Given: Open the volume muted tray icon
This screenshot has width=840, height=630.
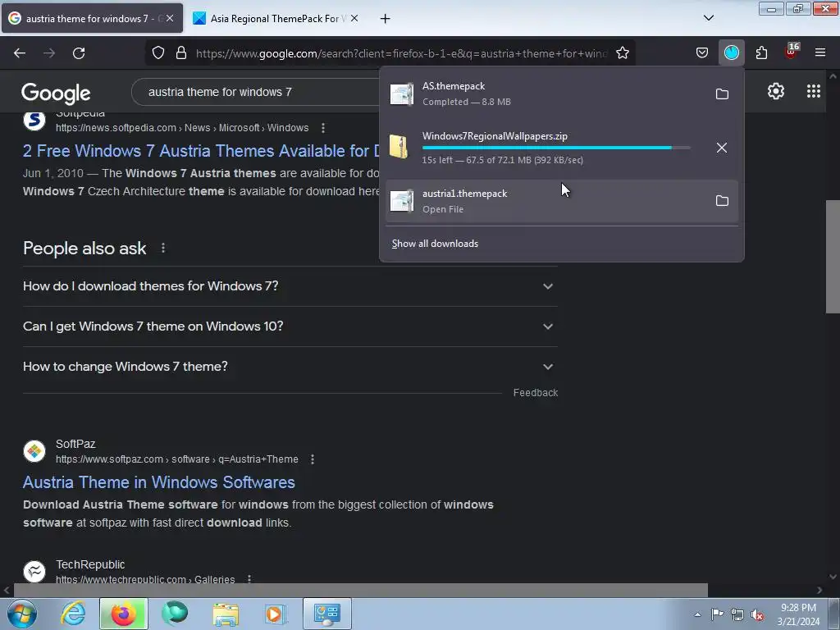Looking at the screenshot, I should (x=757, y=615).
